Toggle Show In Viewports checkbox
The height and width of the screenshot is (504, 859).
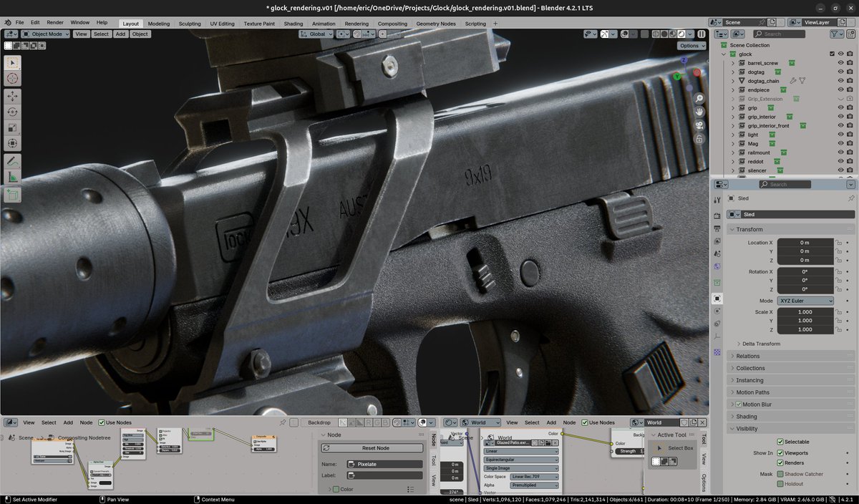point(780,452)
